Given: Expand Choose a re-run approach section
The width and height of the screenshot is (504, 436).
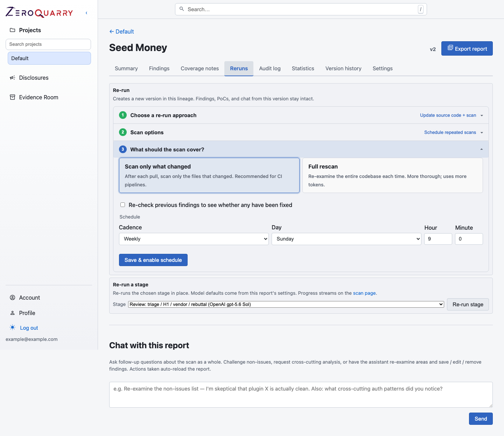Looking at the screenshot, I should 301,115.
